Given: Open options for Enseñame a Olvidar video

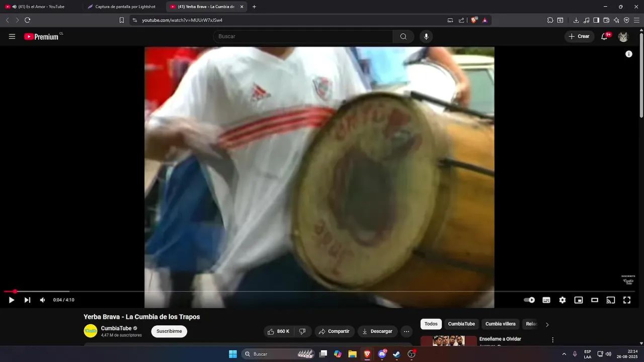Looking at the screenshot, I should (553, 340).
